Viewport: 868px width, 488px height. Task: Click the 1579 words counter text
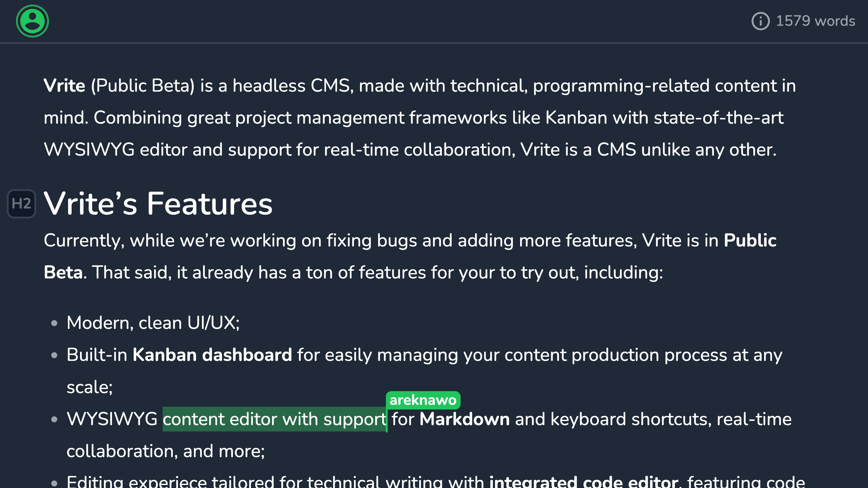coord(815,21)
